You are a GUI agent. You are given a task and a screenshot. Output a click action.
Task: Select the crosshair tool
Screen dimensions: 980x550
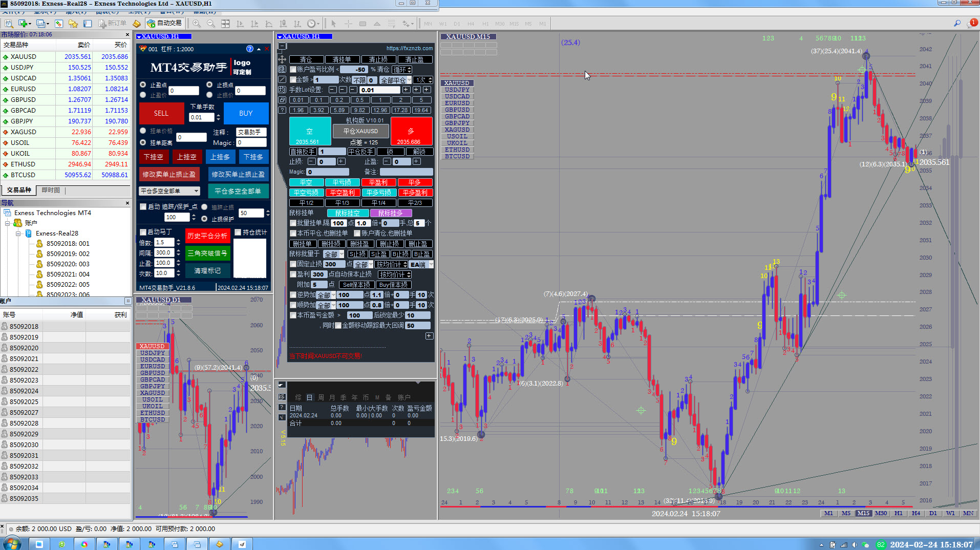(x=348, y=24)
